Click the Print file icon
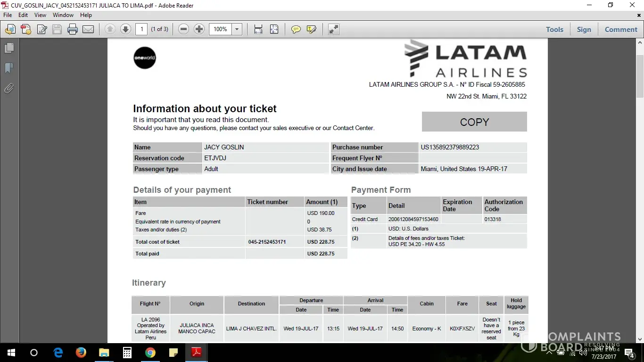The width and height of the screenshot is (644, 362). tap(73, 29)
